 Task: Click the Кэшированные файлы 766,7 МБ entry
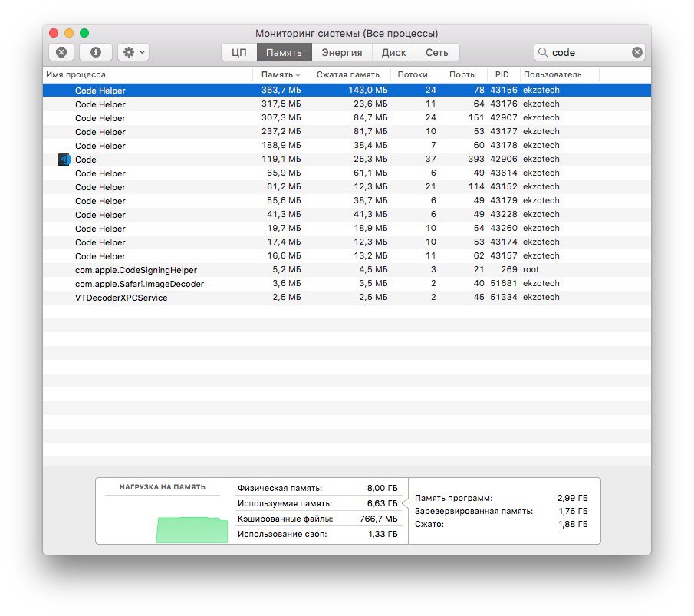[x=317, y=519]
